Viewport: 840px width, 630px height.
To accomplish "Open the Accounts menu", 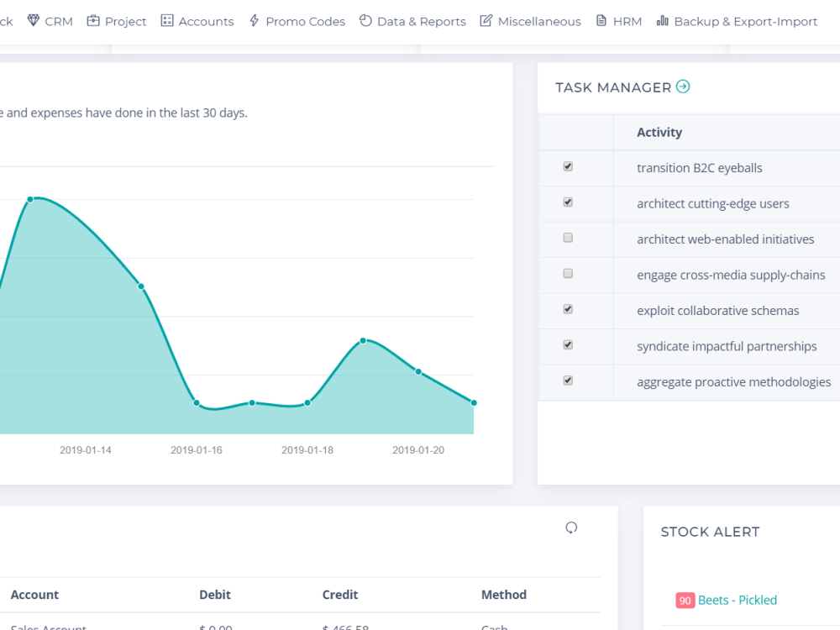I will [197, 22].
